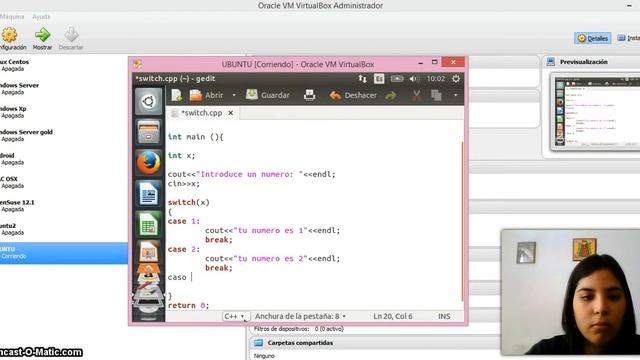Launch LibreOffice Calc from the launcher
This screenshot has width=640, height=360.
(149, 224)
